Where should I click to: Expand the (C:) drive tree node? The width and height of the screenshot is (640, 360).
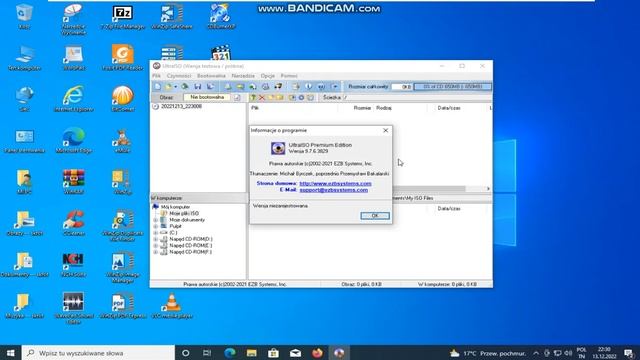156,233
